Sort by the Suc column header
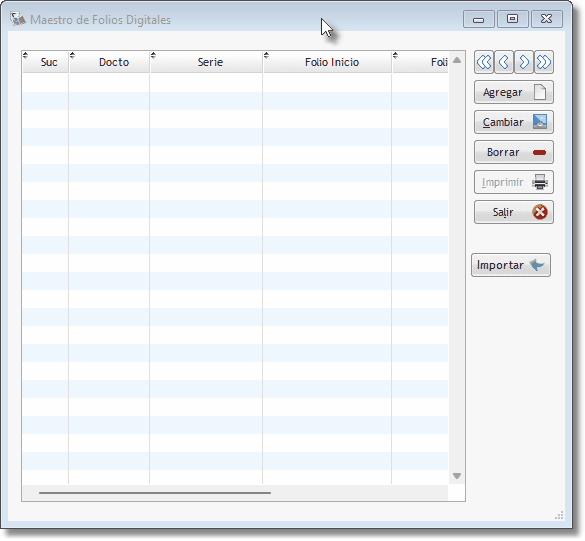Viewport: 585px width, 541px height. tap(49, 62)
